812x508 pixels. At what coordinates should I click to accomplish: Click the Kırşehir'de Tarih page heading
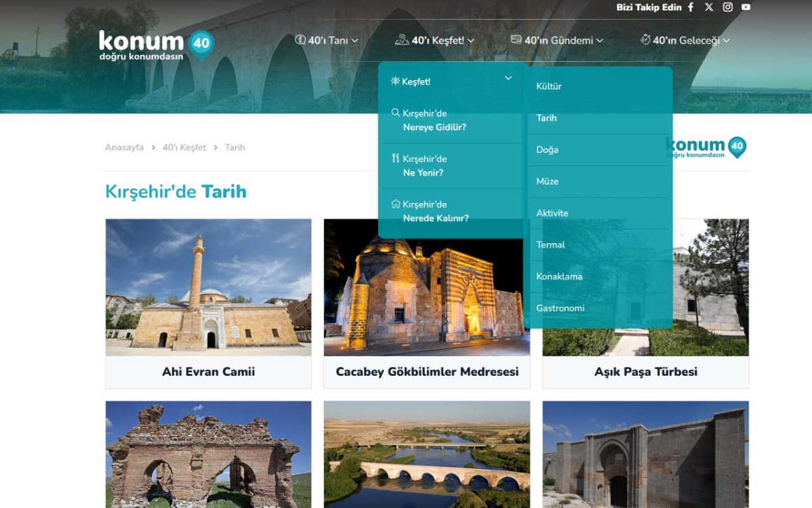point(176,192)
